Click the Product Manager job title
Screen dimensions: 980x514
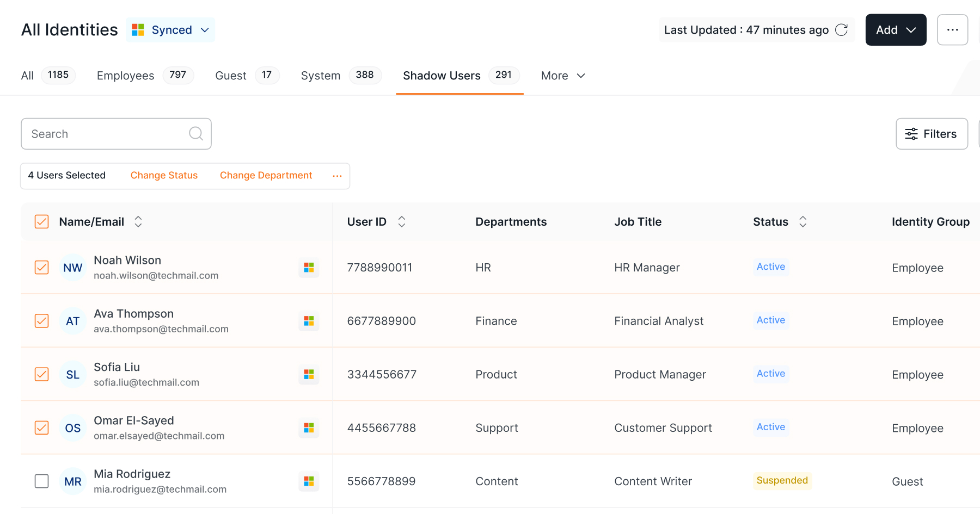(660, 374)
